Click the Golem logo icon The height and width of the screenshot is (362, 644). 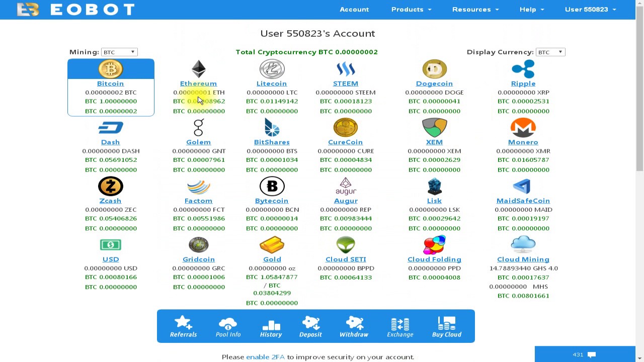[x=198, y=128]
